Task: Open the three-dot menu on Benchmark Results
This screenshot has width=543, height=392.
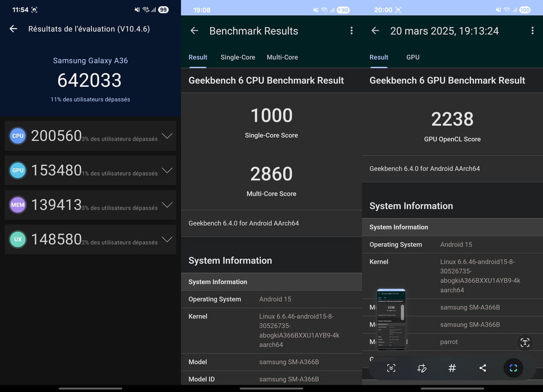Action: 351,31
